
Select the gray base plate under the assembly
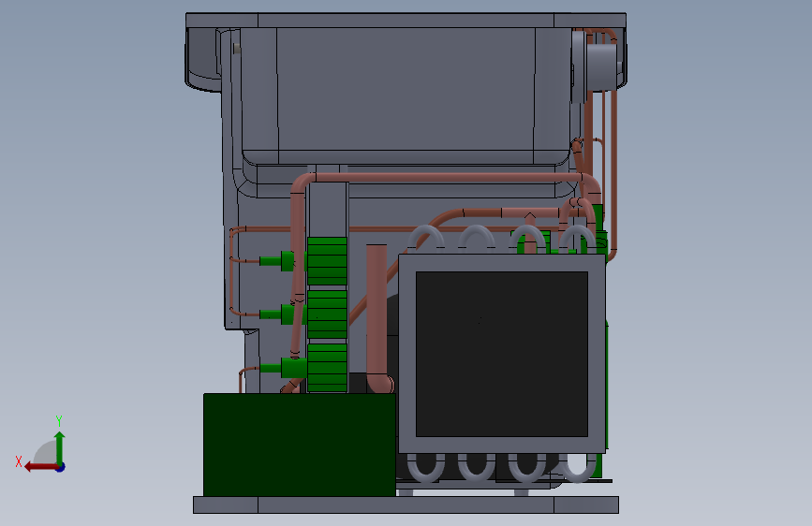point(406,504)
